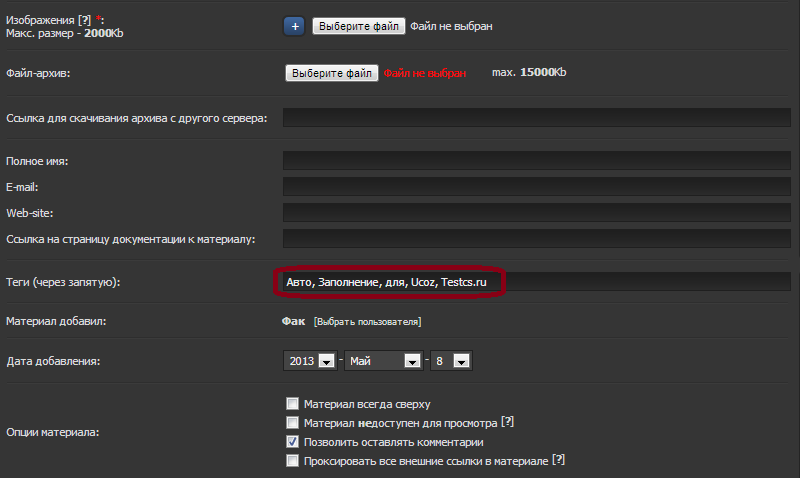Click help marker after Проксировать внешние ссылки
The height and width of the screenshot is (478, 800).
pyautogui.click(x=559, y=460)
